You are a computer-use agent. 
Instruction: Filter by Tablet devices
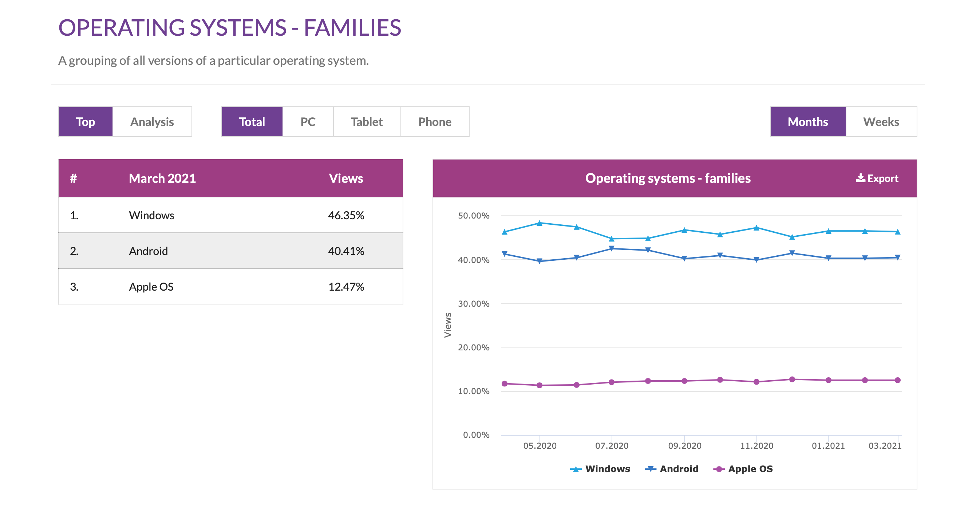click(x=366, y=122)
